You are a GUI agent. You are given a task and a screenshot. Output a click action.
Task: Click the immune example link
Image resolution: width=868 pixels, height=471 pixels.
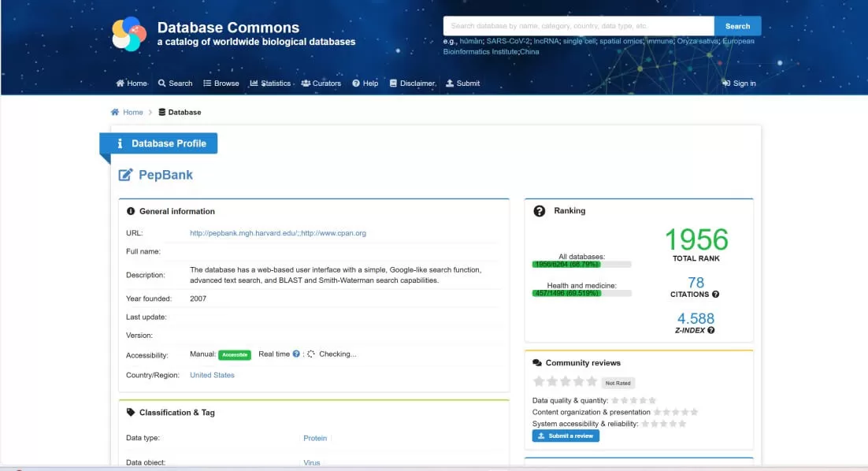pyautogui.click(x=660, y=41)
